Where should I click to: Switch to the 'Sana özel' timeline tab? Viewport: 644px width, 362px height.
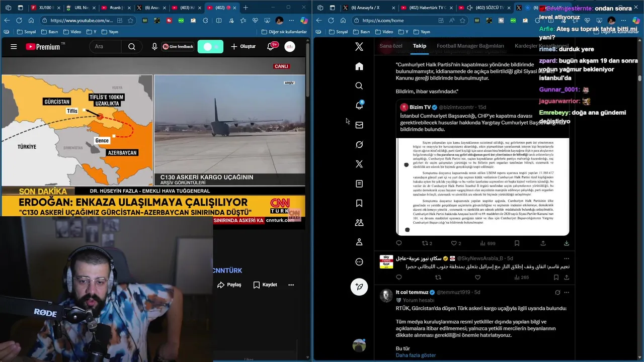391,46
